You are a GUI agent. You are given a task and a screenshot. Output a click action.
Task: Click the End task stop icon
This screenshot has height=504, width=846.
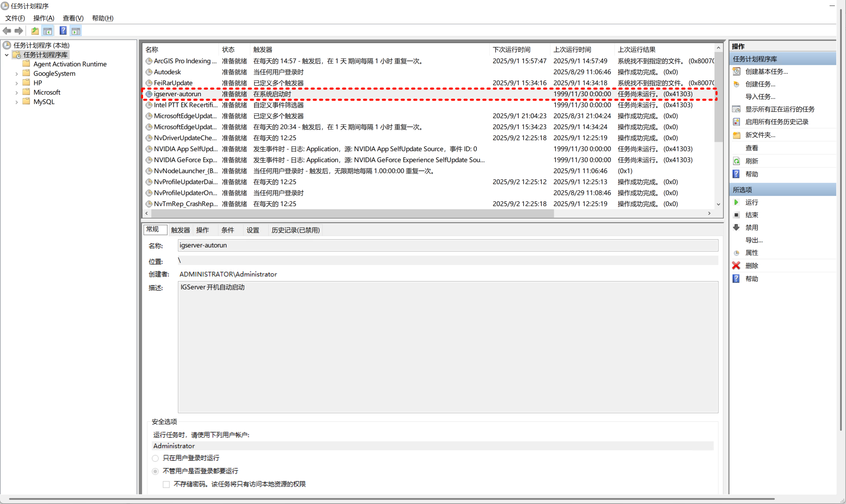(x=736, y=215)
